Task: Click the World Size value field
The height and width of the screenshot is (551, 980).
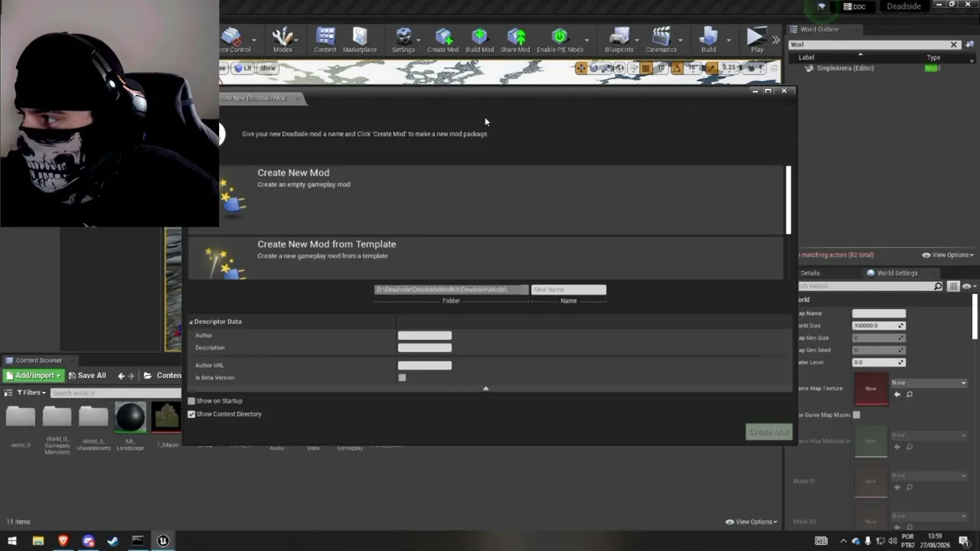Action: click(879, 325)
